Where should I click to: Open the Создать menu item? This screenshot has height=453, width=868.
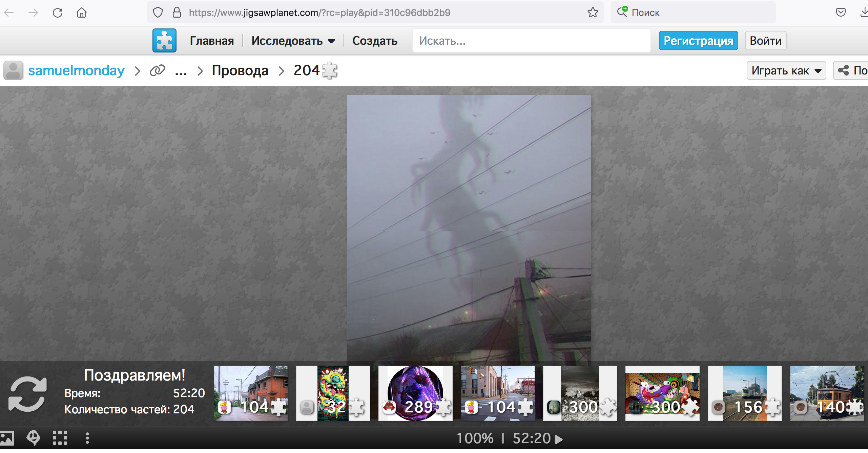[x=375, y=41]
